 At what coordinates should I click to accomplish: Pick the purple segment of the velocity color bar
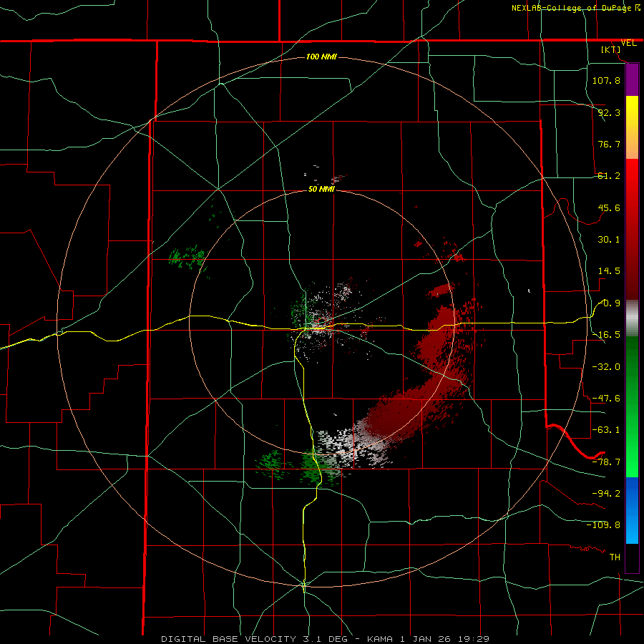pyautogui.click(x=632, y=79)
